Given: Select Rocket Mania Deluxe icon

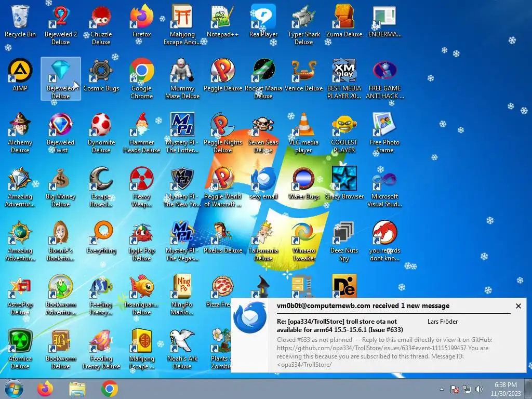Looking at the screenshot, I should coord(263,79).
